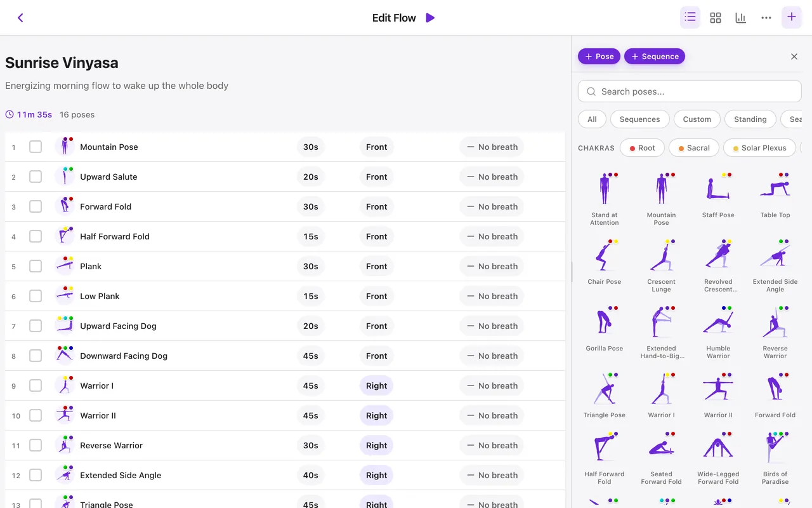
Task: Show the Sequences filter
Action: 639,119
